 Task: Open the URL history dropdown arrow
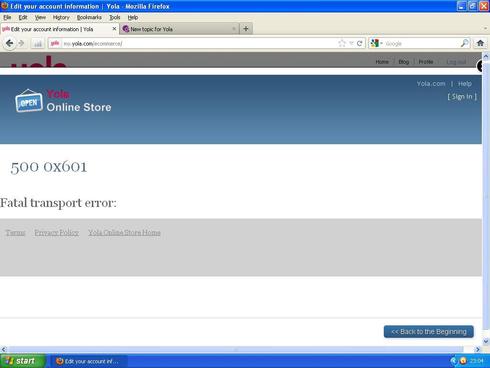pyautogui.click(x=351, y=43)
